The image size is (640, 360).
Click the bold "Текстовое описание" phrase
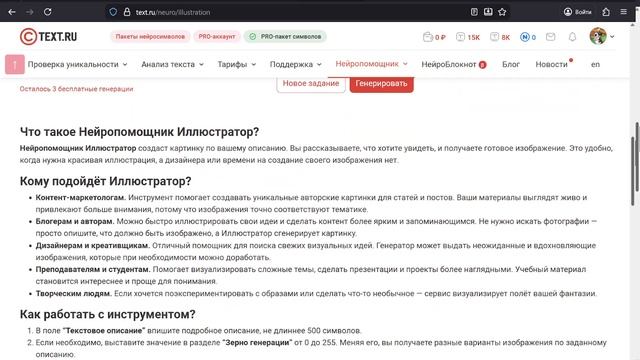pos(104,331)
